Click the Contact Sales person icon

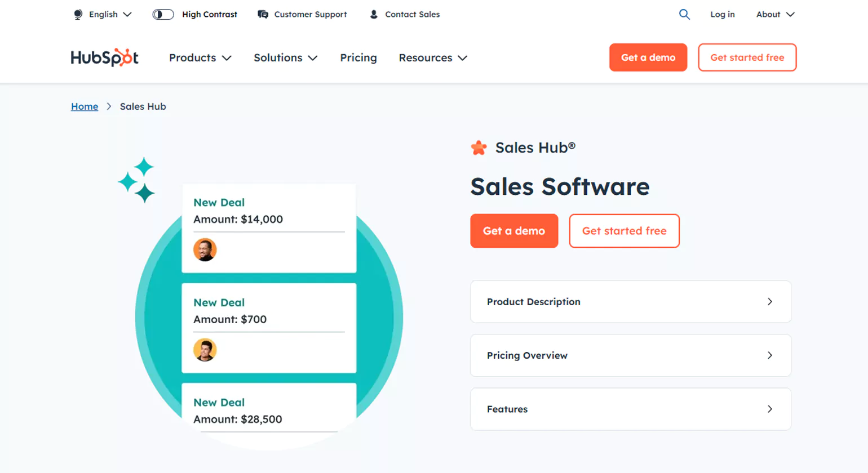click(373, 14)
